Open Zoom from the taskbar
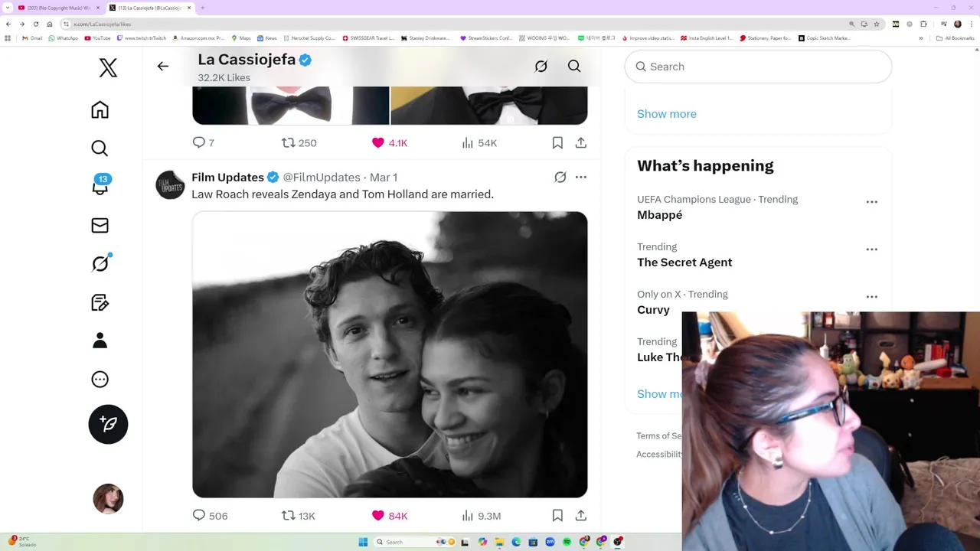This screenshot has width=980, height=551. [x=550, y=542]
